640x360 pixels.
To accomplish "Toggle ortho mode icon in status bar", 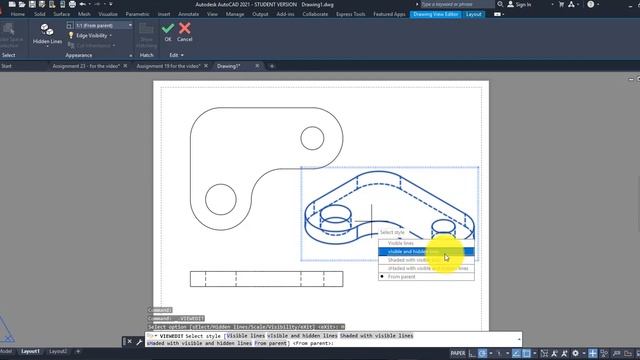I will coord(472,353).
